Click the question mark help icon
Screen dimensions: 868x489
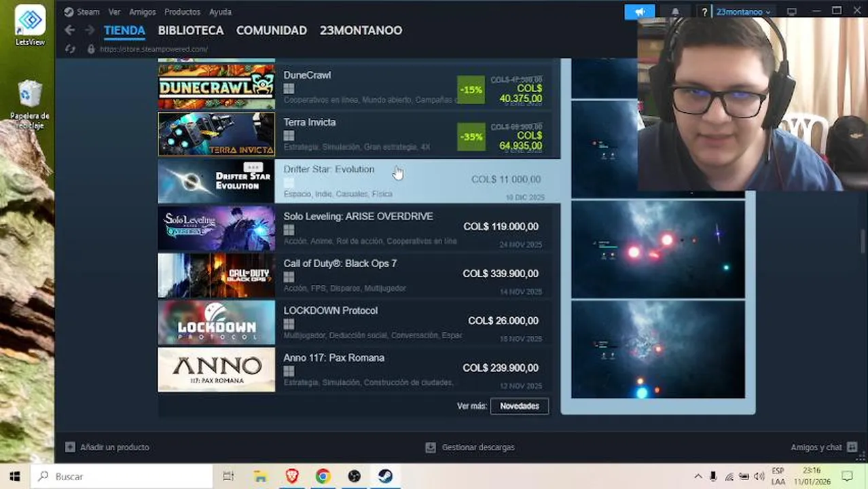pyautogui.click(x=704, y=12)
